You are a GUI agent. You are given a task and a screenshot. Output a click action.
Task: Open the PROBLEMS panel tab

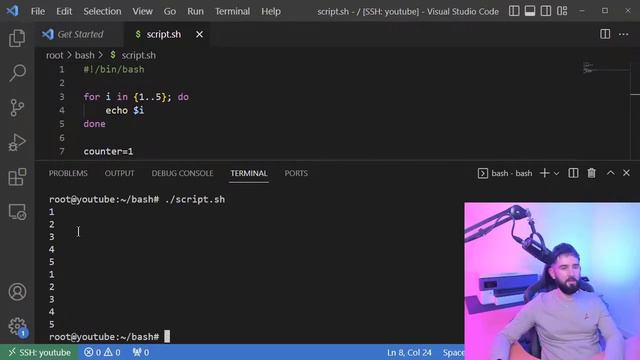68,173
